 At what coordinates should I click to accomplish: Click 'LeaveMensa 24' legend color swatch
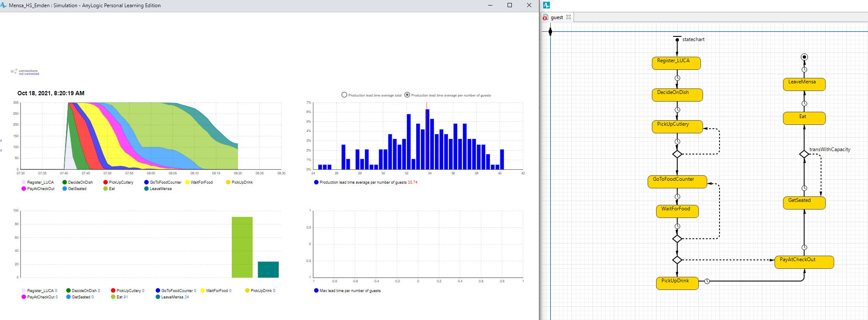tap(158, 297)
